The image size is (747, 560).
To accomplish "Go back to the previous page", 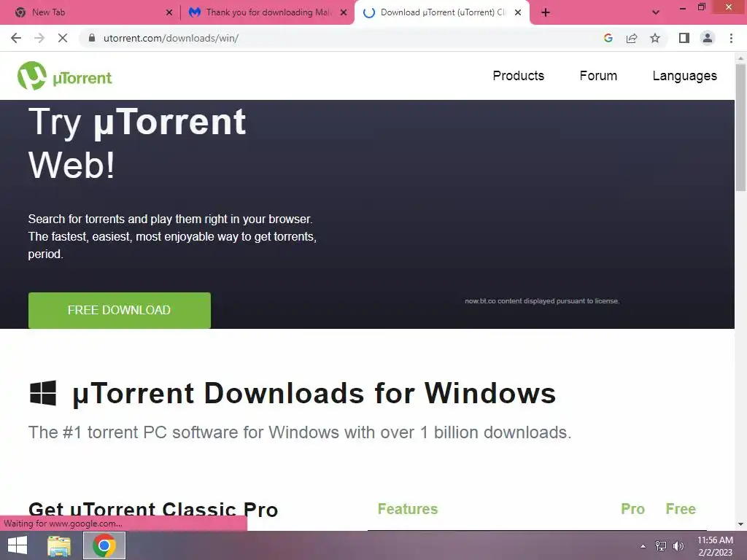I will 16,38.
